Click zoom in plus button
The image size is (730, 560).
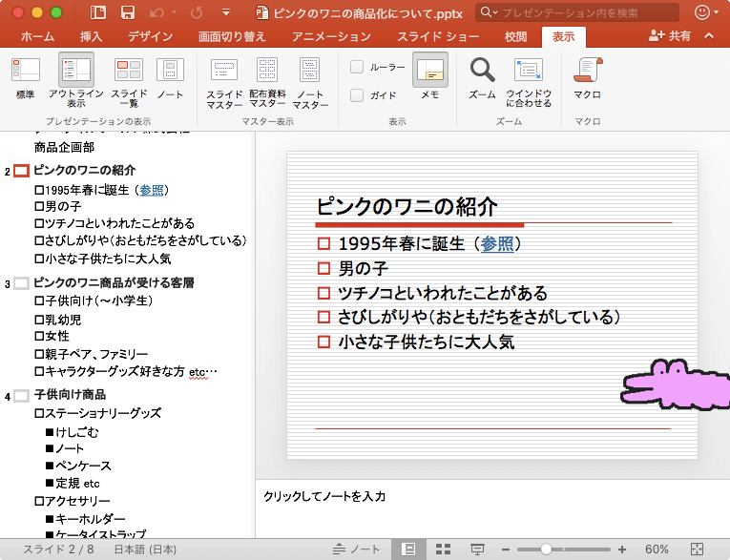[x=622, y=550]
